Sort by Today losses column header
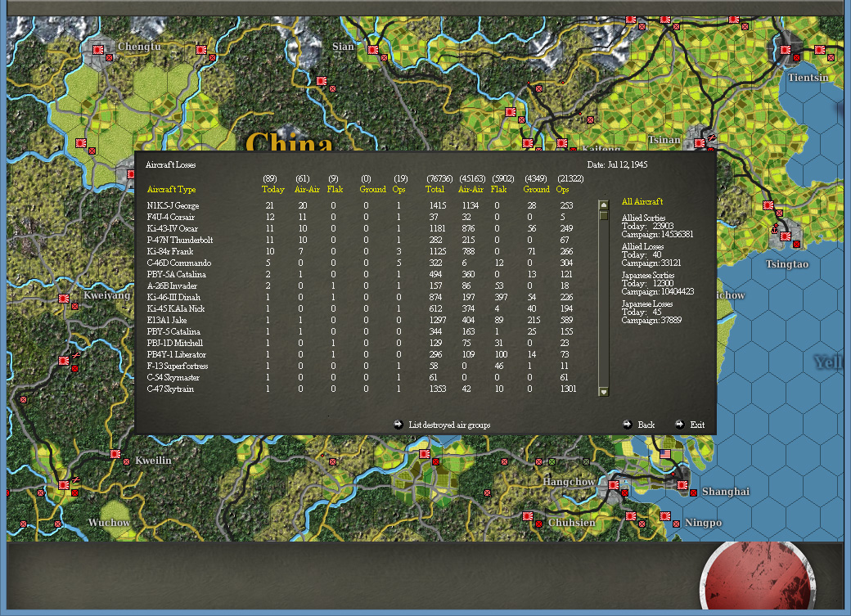The width and height of the screenshot is (851, 616). coord(273,190)
